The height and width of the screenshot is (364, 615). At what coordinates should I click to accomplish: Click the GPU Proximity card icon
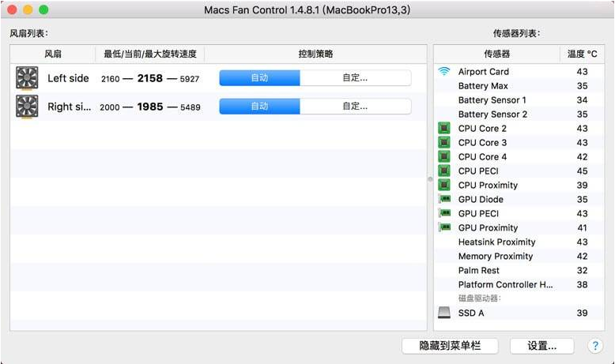click(x=444, y=227)
